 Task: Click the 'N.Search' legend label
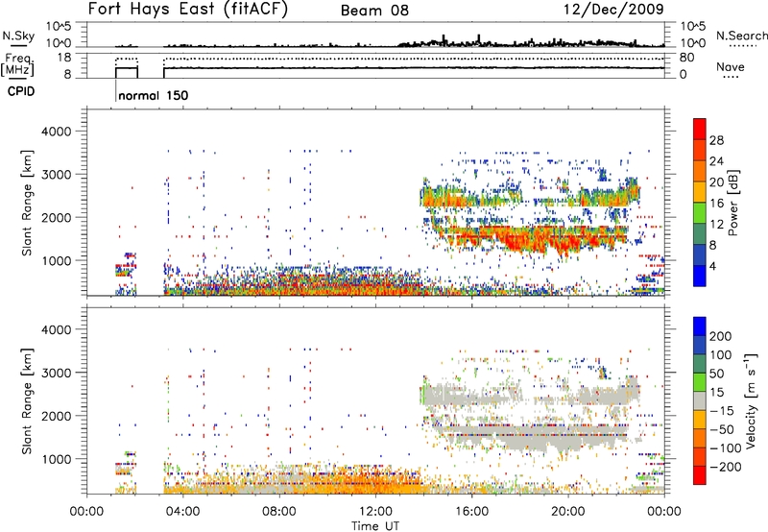pos(741,36)
